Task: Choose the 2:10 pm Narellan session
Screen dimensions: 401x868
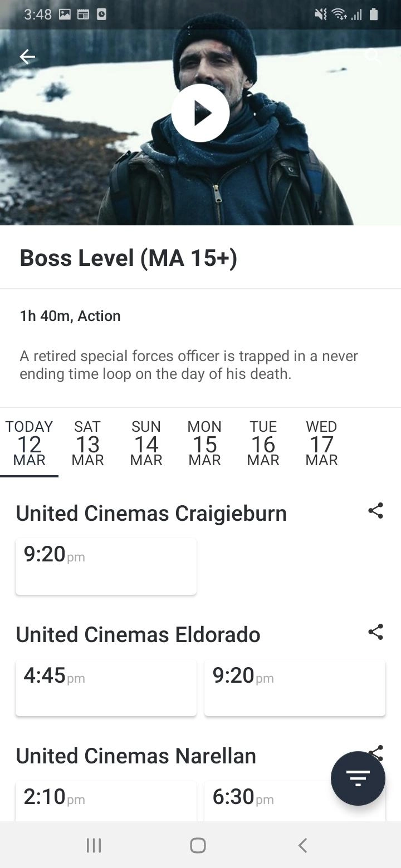Action: [106, 800]
